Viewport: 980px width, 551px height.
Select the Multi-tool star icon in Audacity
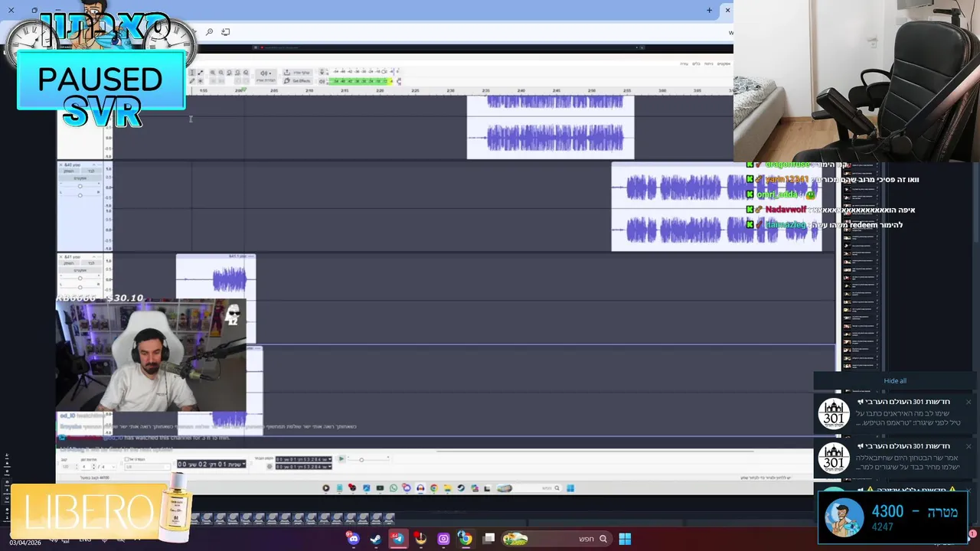pyautogui.click(x=201, y=81)
